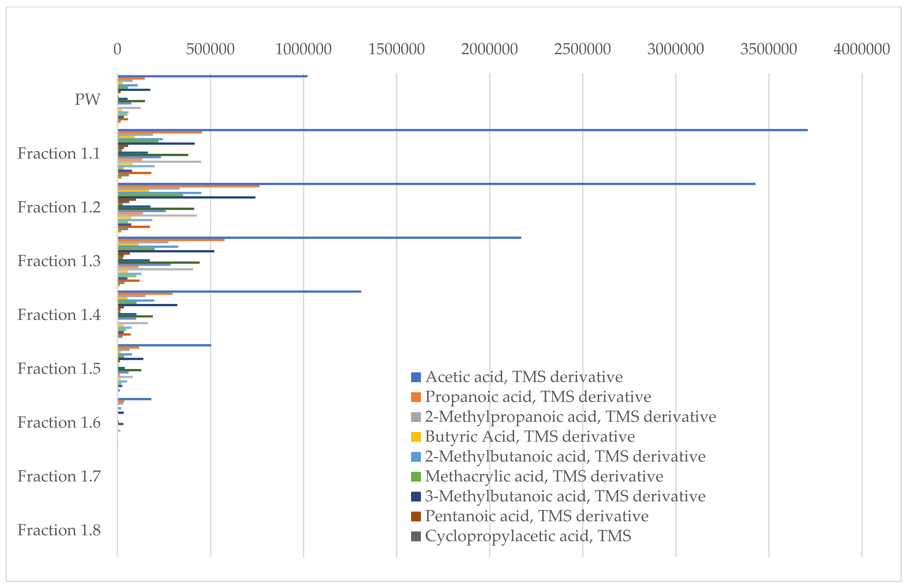Viewport: 907px width, 588px height.
Task: Click the 3-Methylbutanoic acid navy legend swatch
Action: 416,497
